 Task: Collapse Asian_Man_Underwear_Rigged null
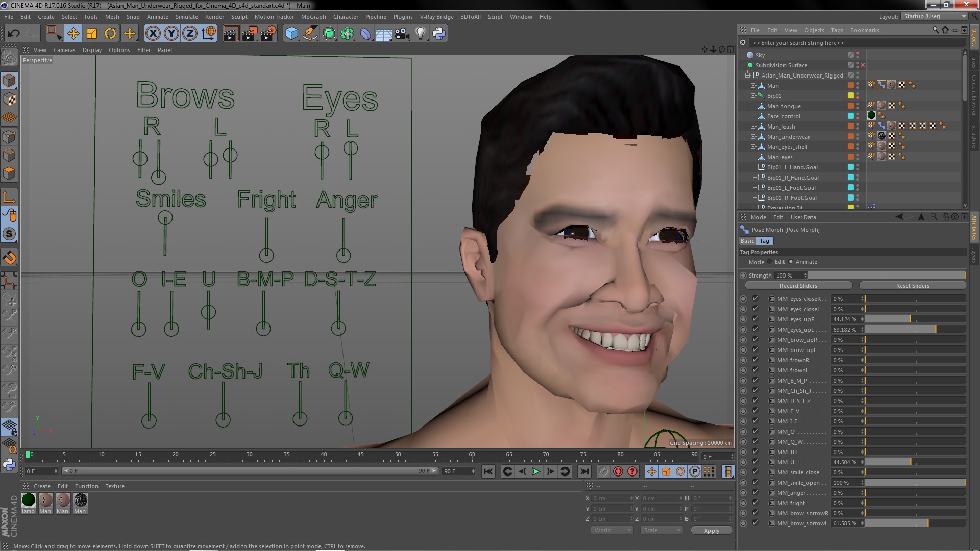click(x=747, y=76)
